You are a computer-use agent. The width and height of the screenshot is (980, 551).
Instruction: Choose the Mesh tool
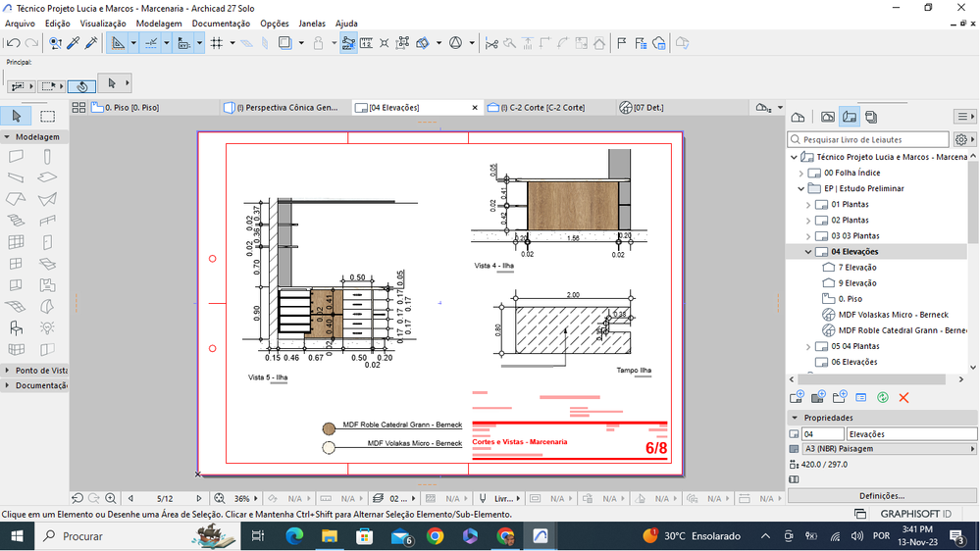17,307
